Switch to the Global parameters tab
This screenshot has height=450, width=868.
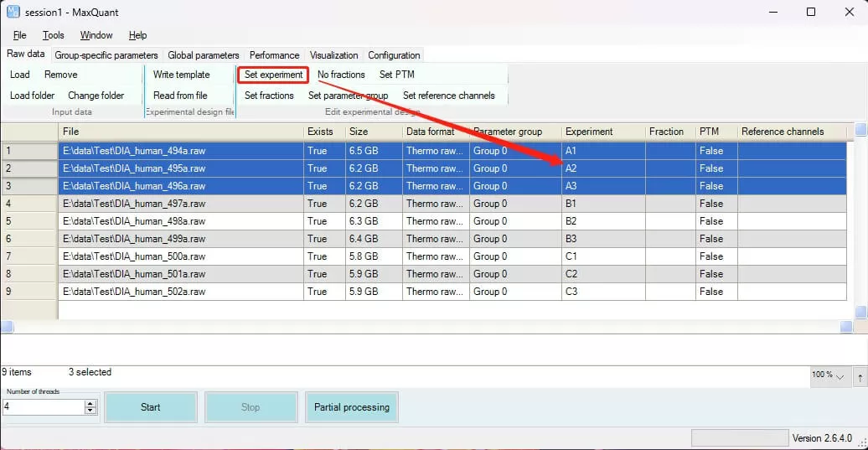point(204,55)
